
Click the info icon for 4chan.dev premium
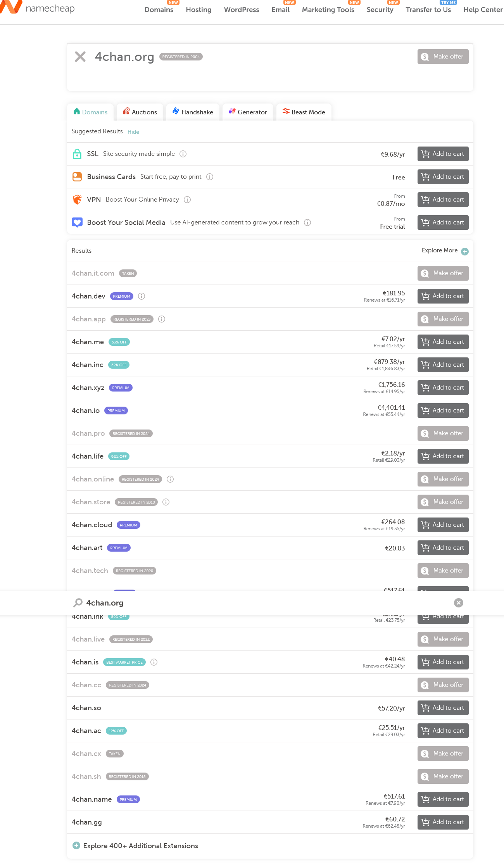pos(142,296)
